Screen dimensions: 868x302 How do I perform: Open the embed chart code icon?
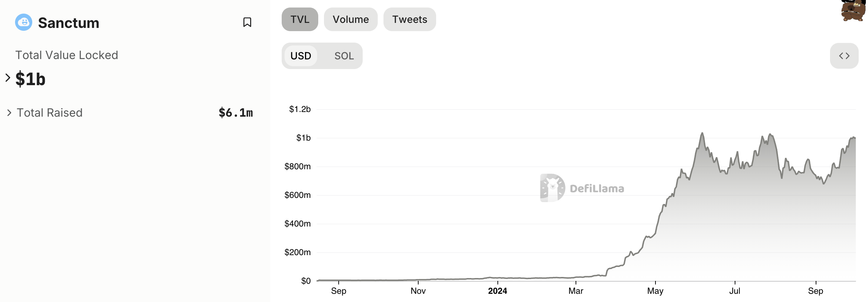coord(844,56)
